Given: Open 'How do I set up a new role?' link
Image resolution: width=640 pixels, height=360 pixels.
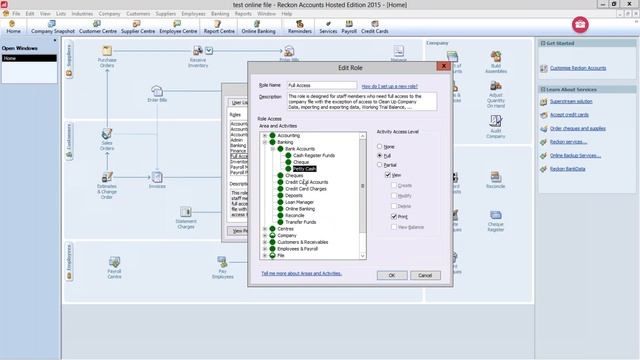Looking at the screenshot, I should click(x=389, y=87).
